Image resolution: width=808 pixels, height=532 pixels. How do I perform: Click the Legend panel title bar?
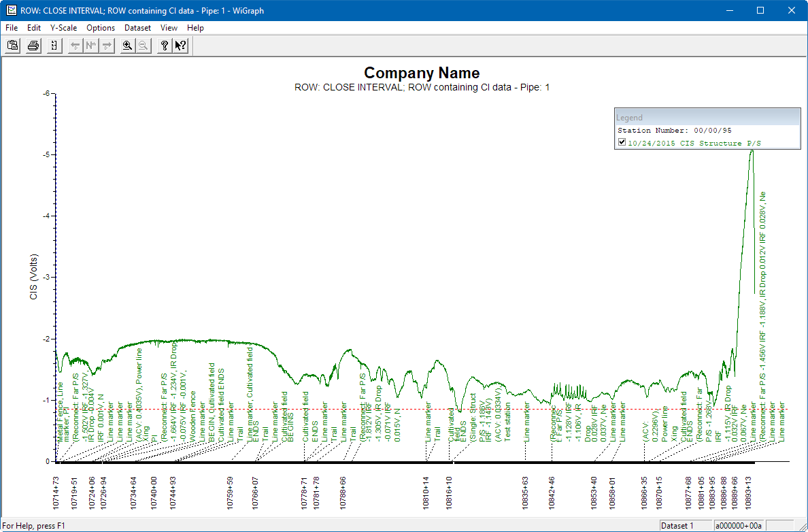[x=707, y=118]
